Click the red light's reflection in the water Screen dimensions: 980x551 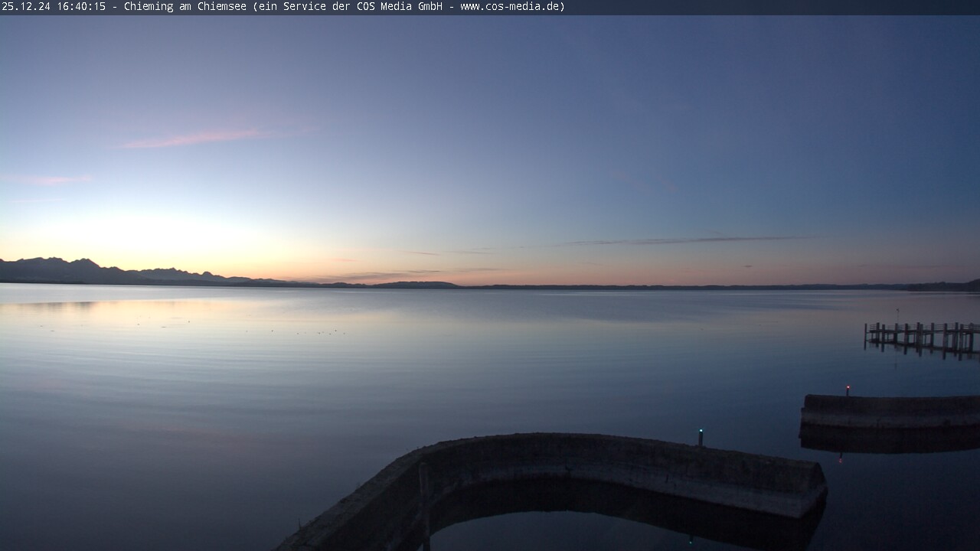coord(840,458)
